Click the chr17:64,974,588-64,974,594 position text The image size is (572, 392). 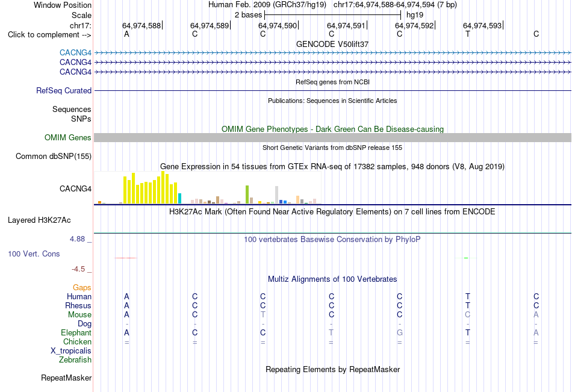click(395, 5)
